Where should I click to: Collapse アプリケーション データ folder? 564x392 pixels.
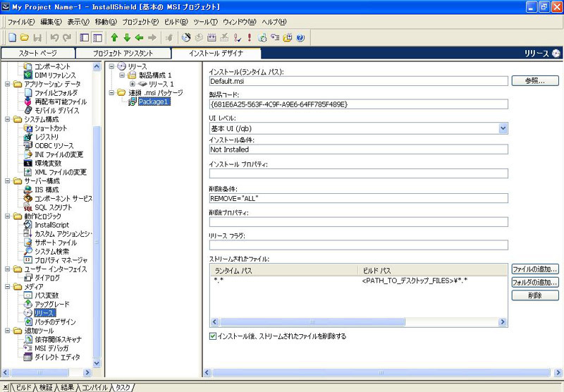tap(8, 84)
